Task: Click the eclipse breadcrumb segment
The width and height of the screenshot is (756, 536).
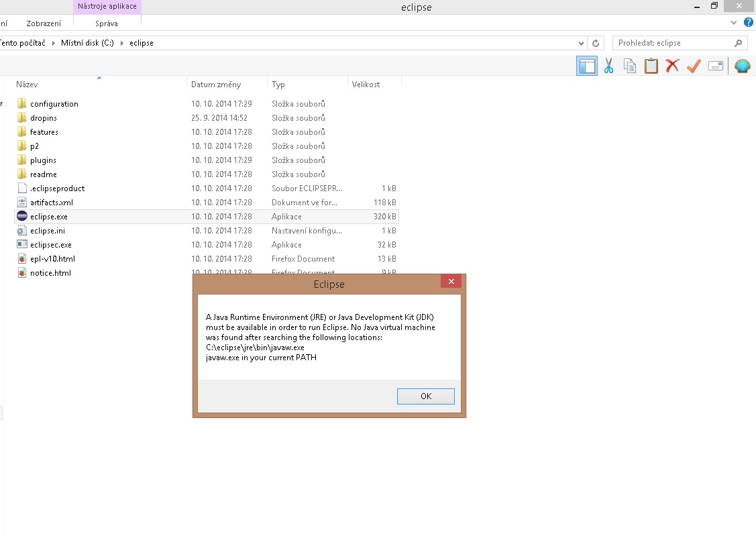Action: click(142, 43)
